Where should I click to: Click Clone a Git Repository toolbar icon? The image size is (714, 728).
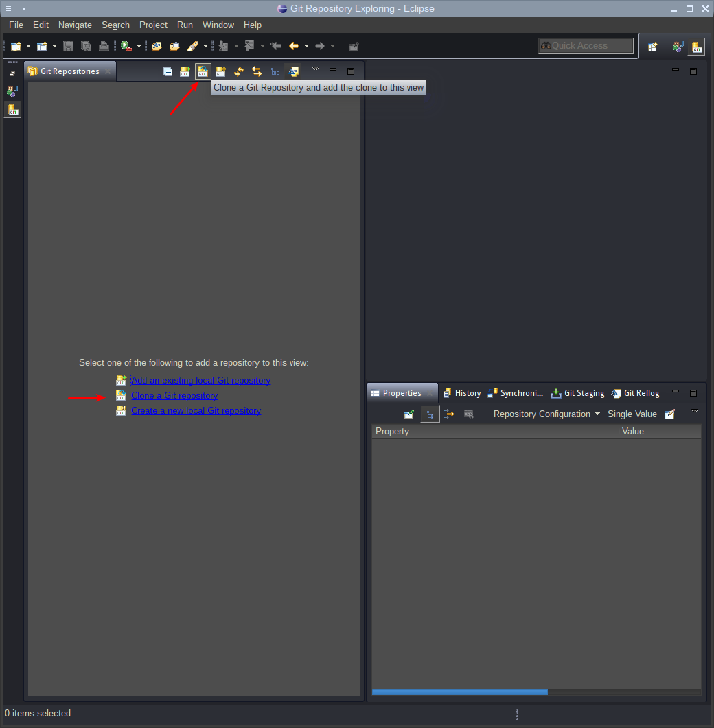point(203,71)
